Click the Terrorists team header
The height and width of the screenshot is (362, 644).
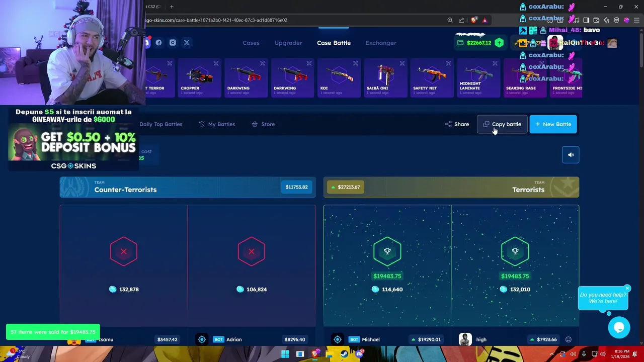click(x=451, y=187)
